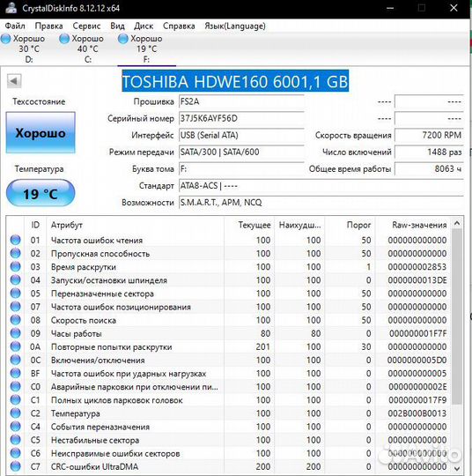The image size is (472, 476).
Task: Click status icon for attribute 02
Action: 16,253
